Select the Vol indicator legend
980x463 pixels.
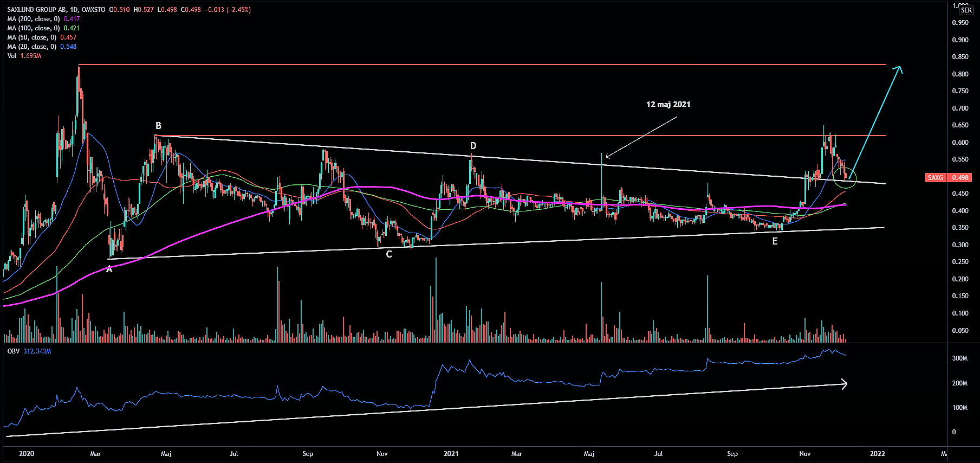(12, 56)
